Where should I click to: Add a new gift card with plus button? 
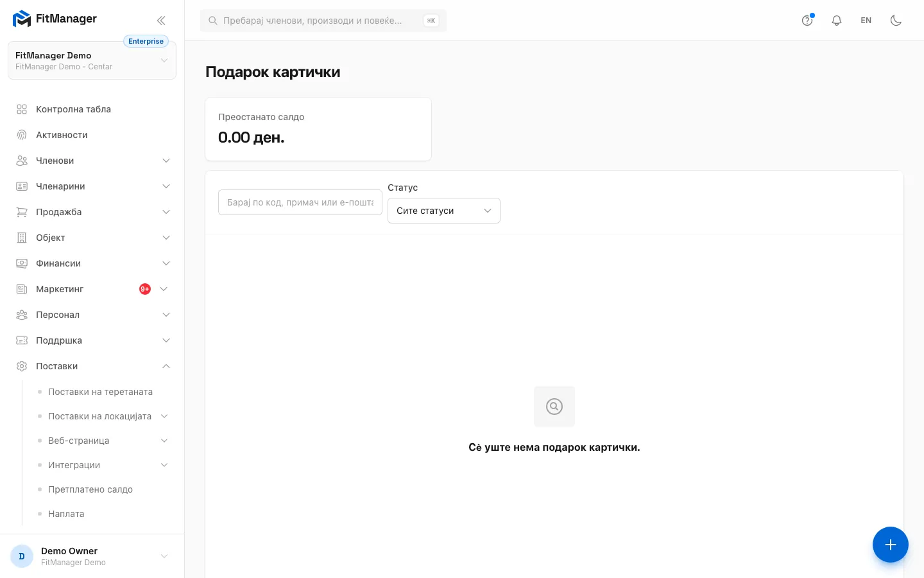point(891,545)
